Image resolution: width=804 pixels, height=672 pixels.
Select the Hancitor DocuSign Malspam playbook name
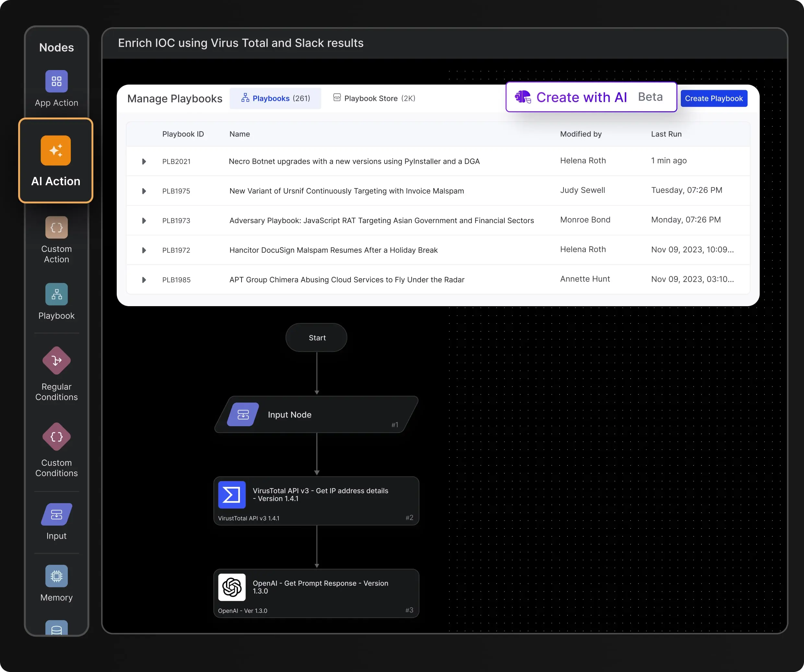click(334, 250)
